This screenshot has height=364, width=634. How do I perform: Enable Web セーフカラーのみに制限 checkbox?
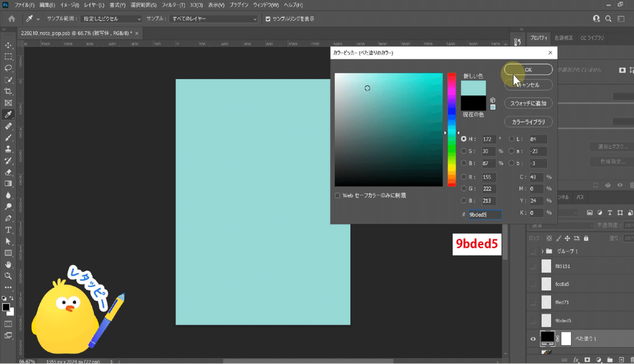pos(338,195)
